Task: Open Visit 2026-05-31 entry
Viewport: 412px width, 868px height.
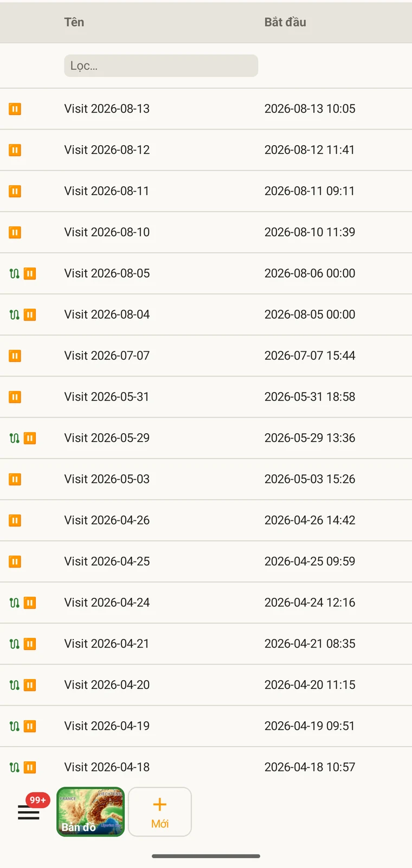Action: pos(107,397)
